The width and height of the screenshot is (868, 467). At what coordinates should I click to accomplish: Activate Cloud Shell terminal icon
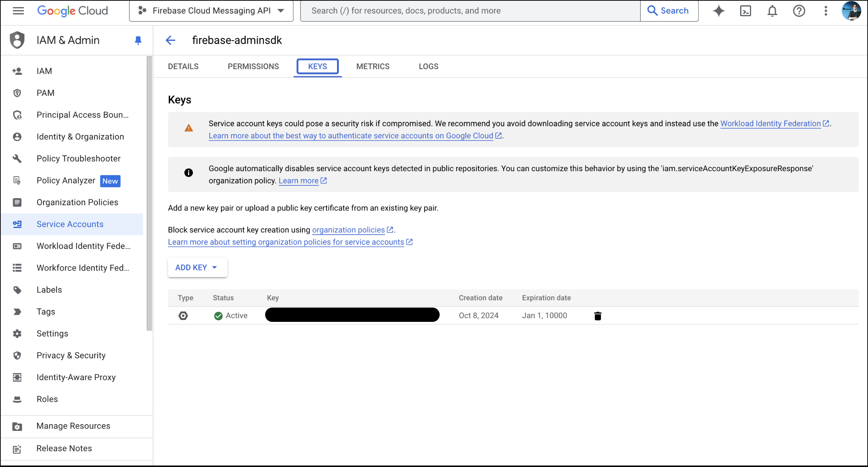(745, 11)
